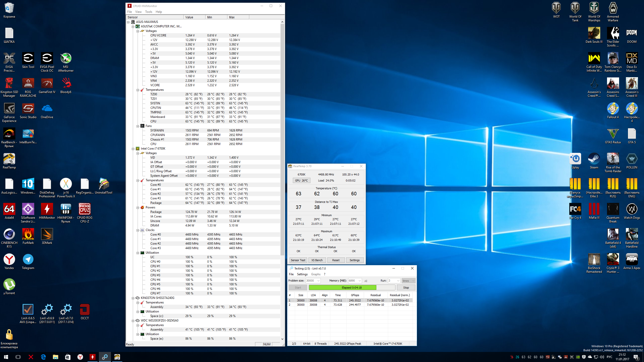Open the Tools menu in HWMonitor

click(148, 12)
